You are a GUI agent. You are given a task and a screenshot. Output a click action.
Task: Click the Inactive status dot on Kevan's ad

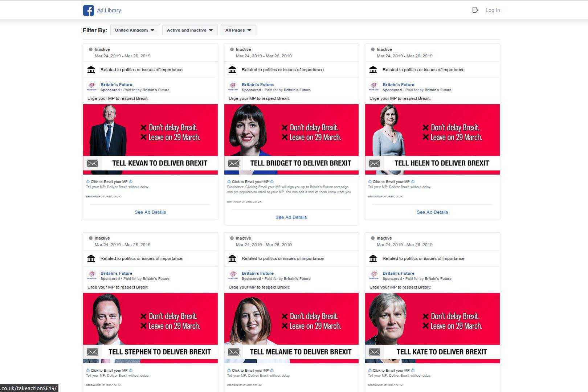point(90,49)
